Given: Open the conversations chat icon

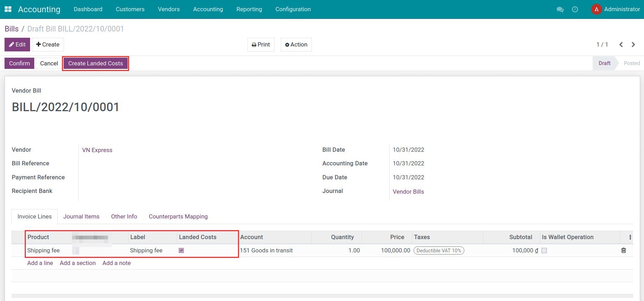Looking at the screenshot, I should (x=560, y=9).
